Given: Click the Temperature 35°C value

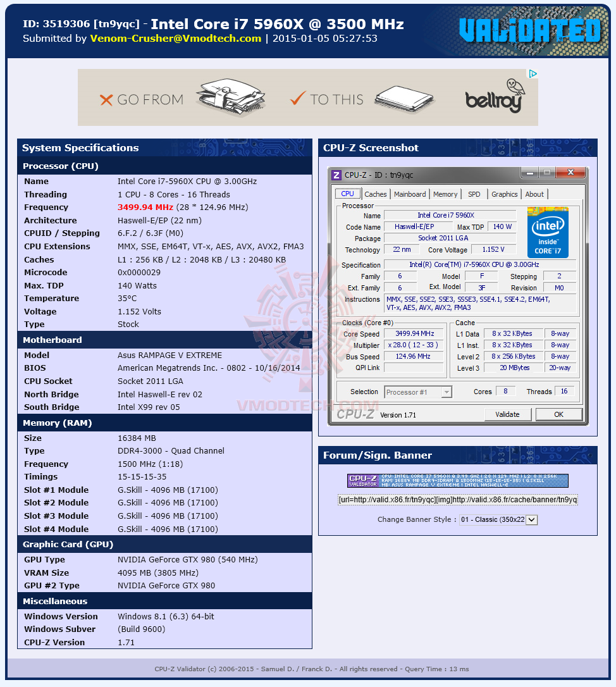Looking at the screenshot, I should 127,299.
